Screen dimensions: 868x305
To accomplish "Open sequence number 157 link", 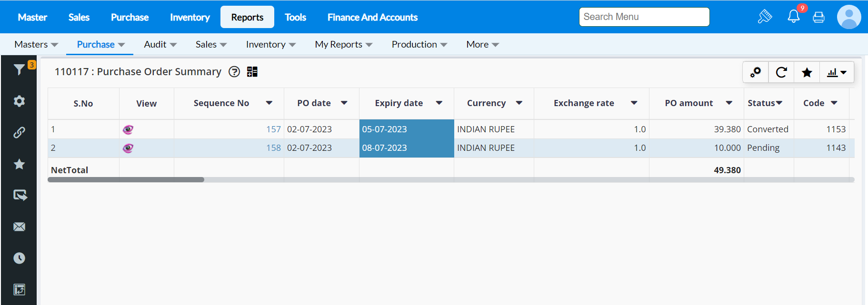I will pyautogui.click(x=273, y=129).
